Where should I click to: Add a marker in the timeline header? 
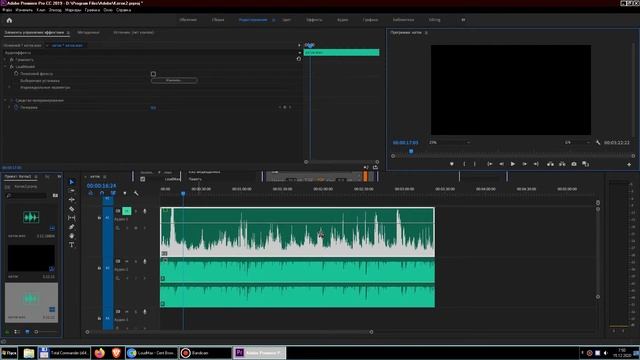click(x=124, y=193)
